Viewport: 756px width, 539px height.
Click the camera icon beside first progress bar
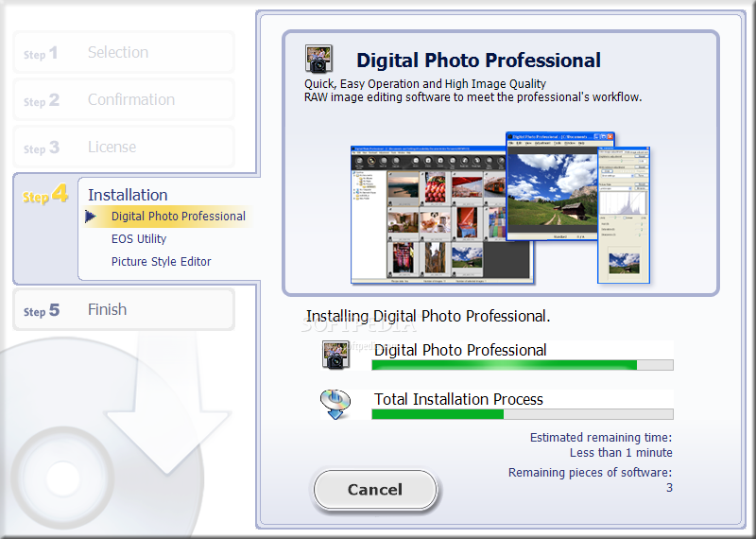click(335, 356)
